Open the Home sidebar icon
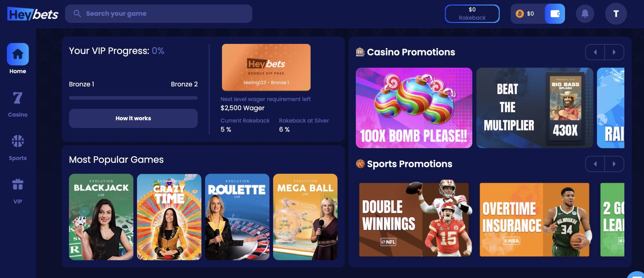 (x=18, y=54)
